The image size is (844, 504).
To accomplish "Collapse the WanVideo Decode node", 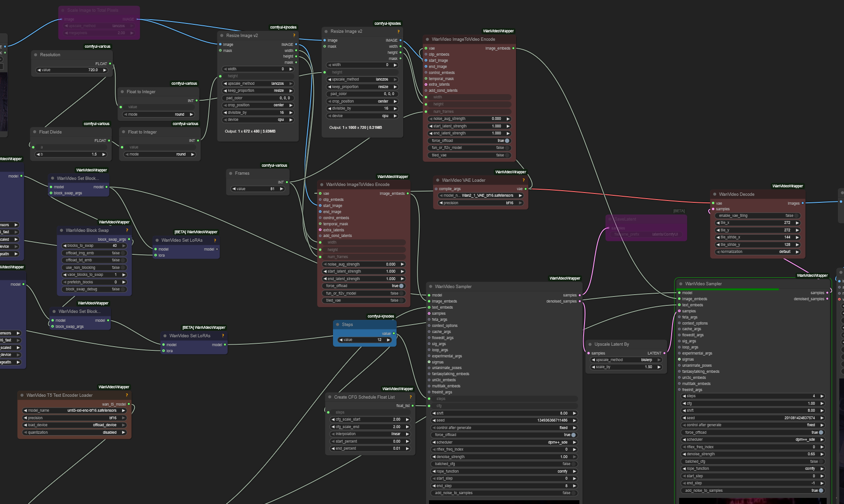I will click(x=715, y=194).
